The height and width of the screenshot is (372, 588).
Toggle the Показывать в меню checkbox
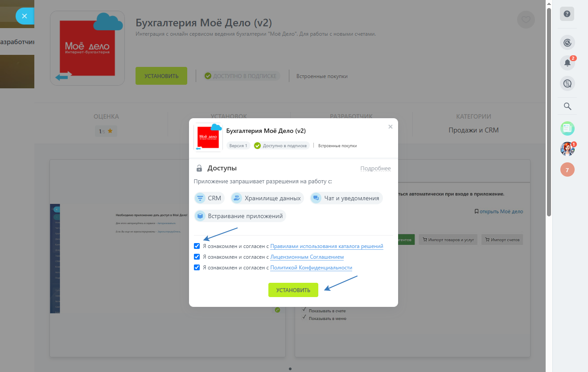pyautogui.click(x=304, y=318)
